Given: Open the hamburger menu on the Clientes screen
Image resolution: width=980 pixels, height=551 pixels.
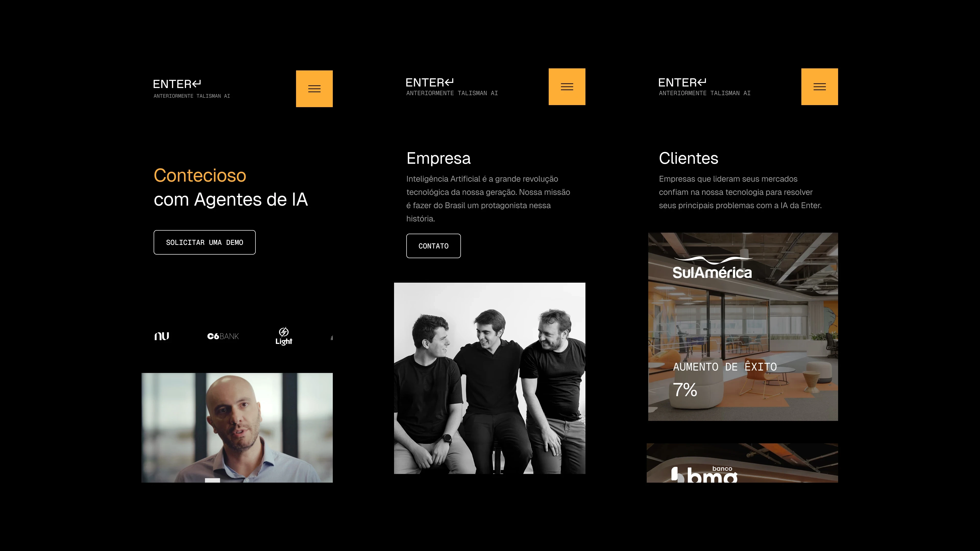Looking at the screenshot, I should coord(819,87).
